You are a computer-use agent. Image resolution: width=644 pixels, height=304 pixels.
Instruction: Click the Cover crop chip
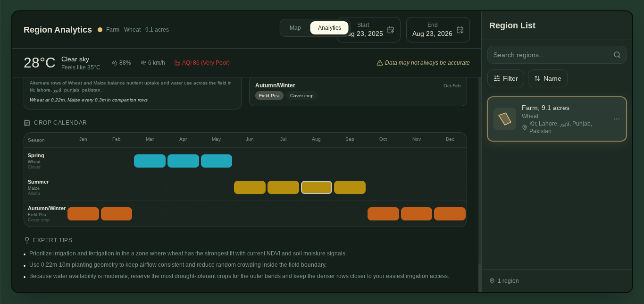302,96
